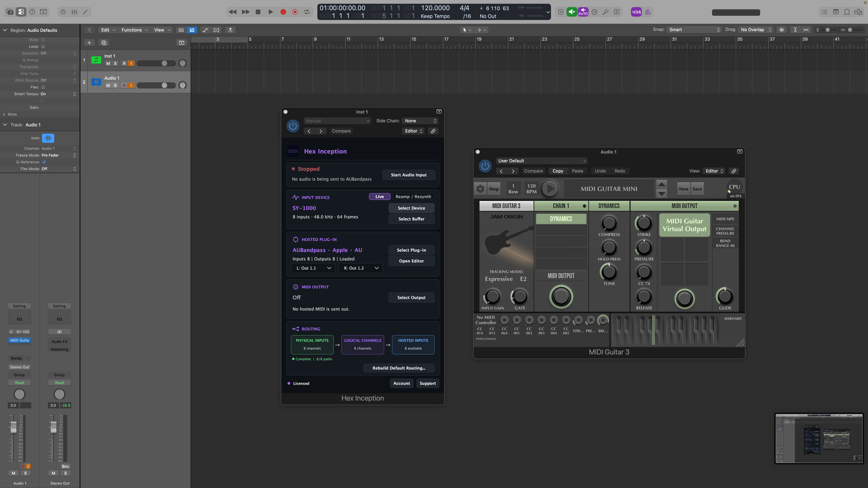The height and width of the screenshot is (488, 868).
Task: Open MIDI Guitar settings gear icon
Action: click(x=480, y=189)
